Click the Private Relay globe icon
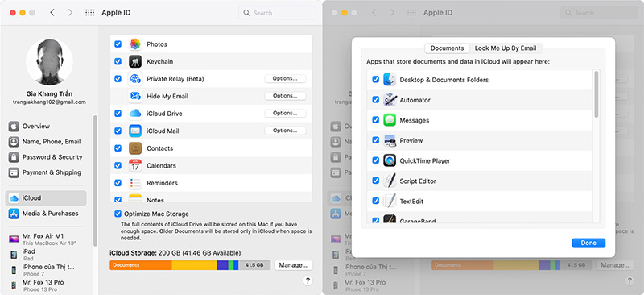 (x=135, y=78)
